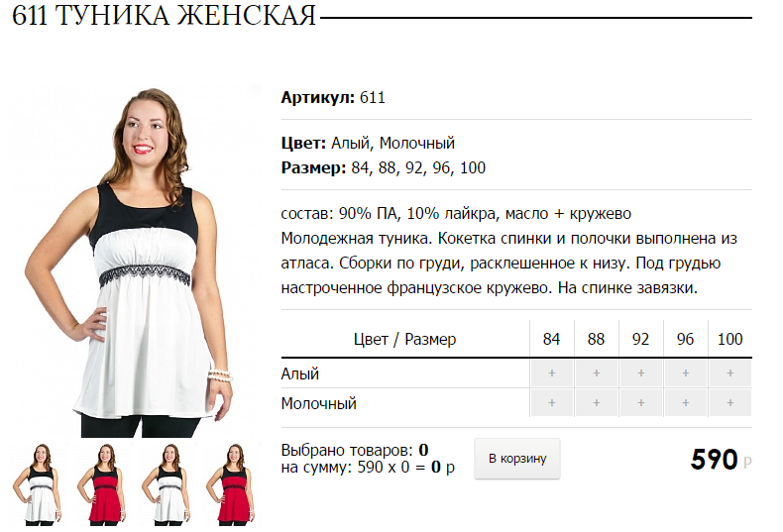Click the Молочный row label
This screenshot has height=532, width=783.
pos(319,403)
